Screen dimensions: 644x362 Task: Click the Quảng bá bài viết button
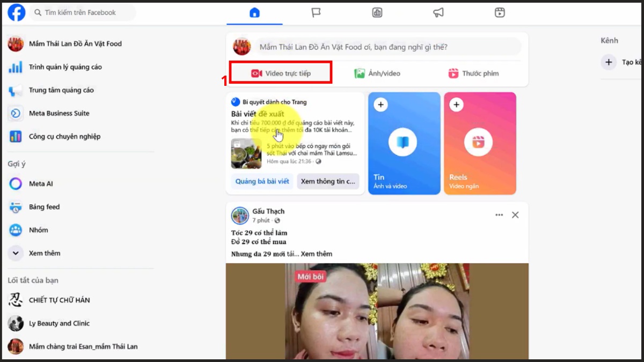[262, 181]
